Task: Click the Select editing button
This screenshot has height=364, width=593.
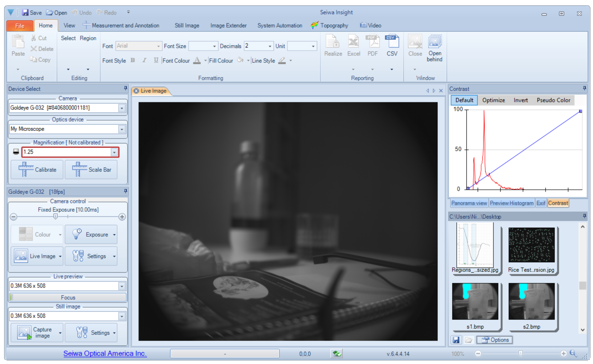Action: [x=68, y=38]
